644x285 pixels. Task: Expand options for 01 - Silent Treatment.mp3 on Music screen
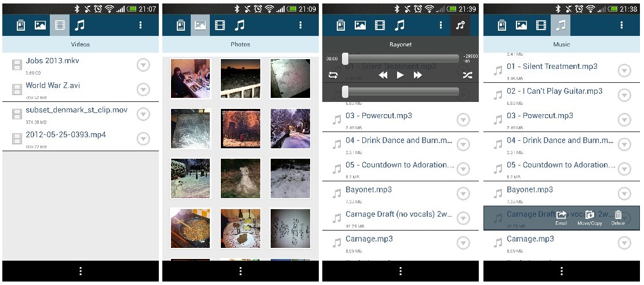[x=624, y=71]
